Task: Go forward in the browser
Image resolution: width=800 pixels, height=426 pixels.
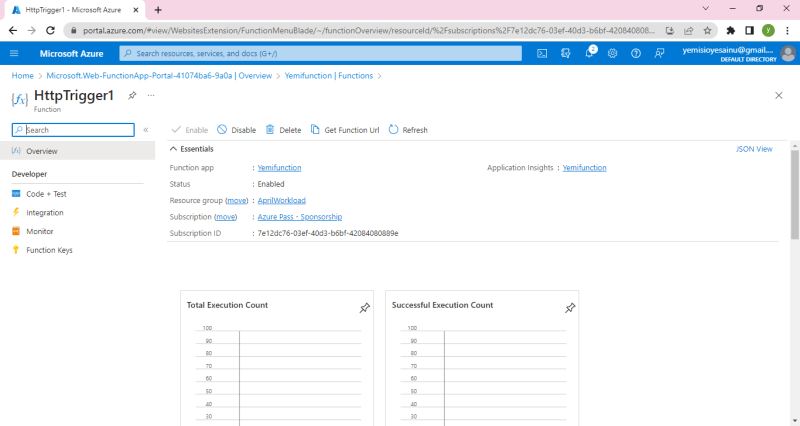Action: click(32, 31)
